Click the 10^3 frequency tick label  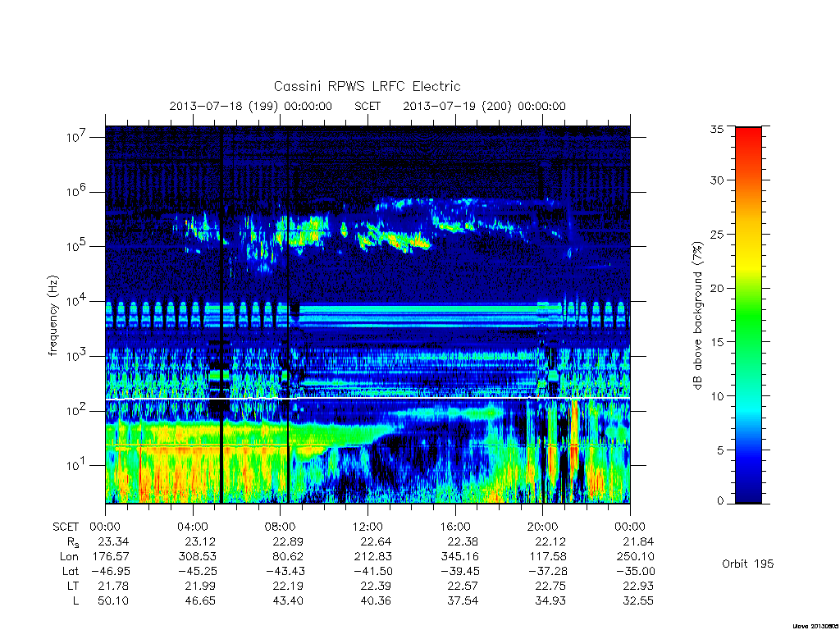pos(76,355)
